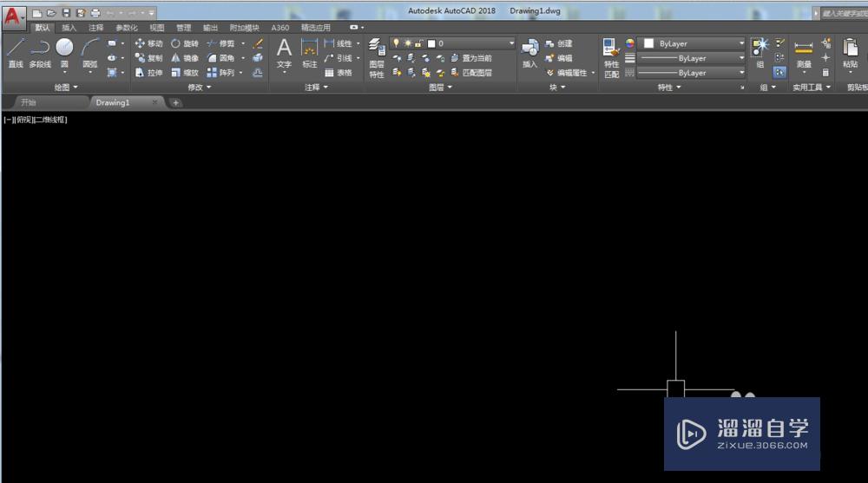Viewport: 868px width, 483px height.
Task: Click the 表格 (Table) tool
Action: click(x=339, y=73)
